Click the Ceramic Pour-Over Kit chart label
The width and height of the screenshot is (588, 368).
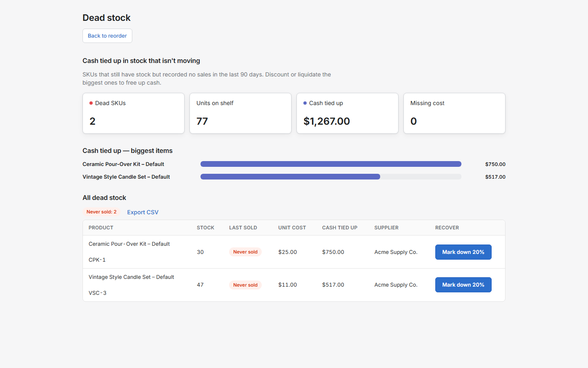click(123, 164)
